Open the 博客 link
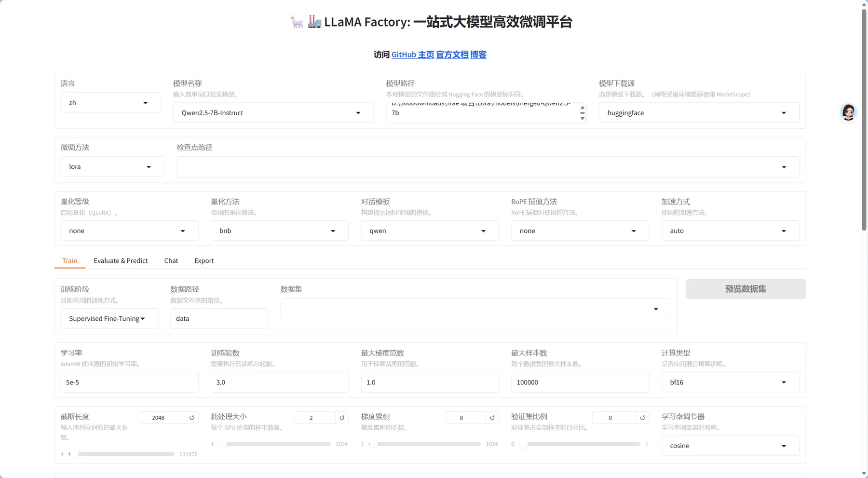 [478, 55]
